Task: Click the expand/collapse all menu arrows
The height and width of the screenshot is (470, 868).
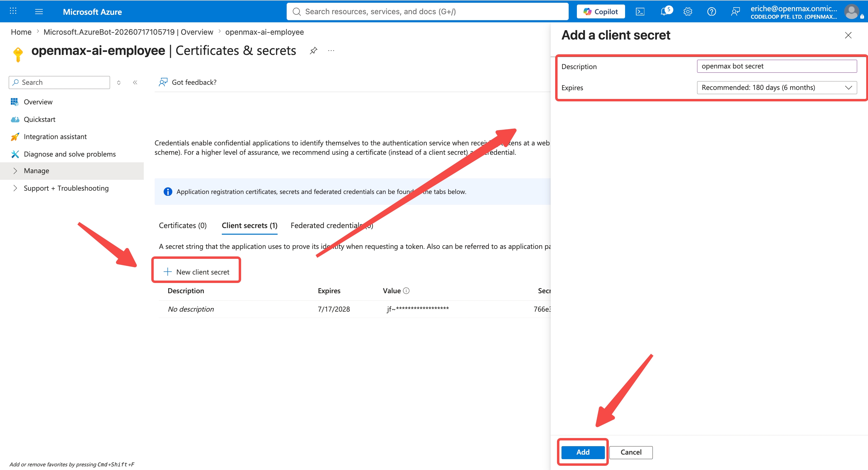Action: click(119, 83)
